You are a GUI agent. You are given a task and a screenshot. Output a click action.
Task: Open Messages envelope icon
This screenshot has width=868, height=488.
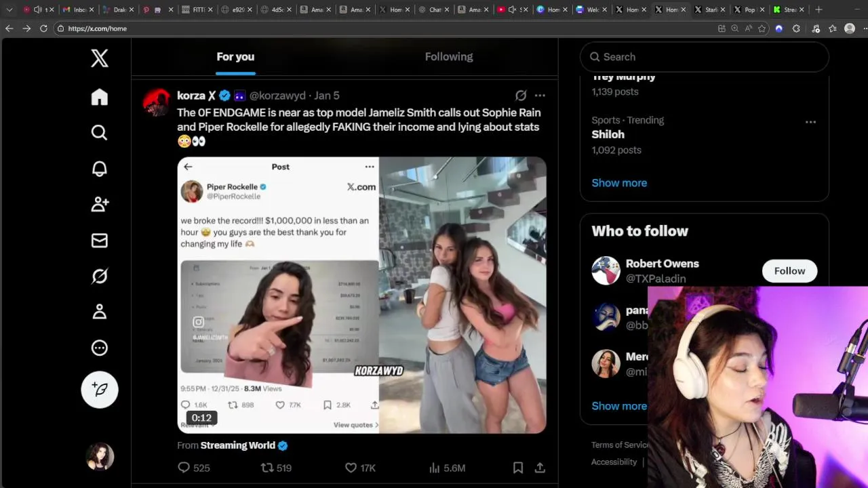[100, 241]
